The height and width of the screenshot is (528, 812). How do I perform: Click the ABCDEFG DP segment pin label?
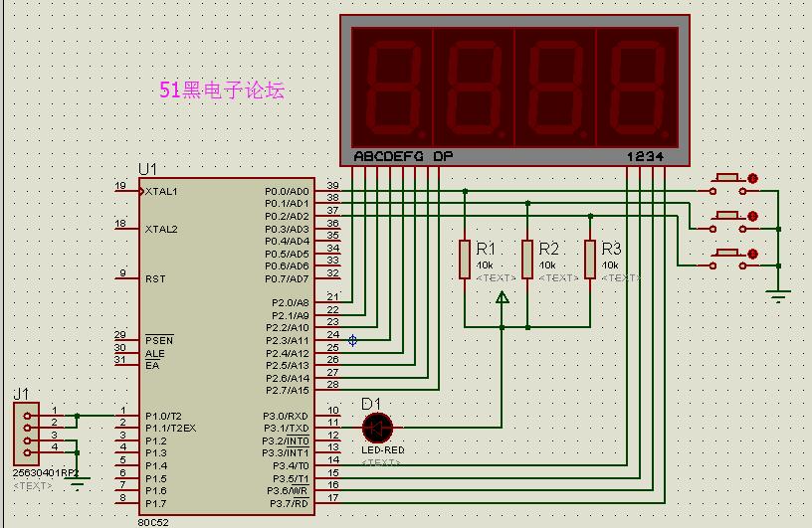[x=403, y=156]
